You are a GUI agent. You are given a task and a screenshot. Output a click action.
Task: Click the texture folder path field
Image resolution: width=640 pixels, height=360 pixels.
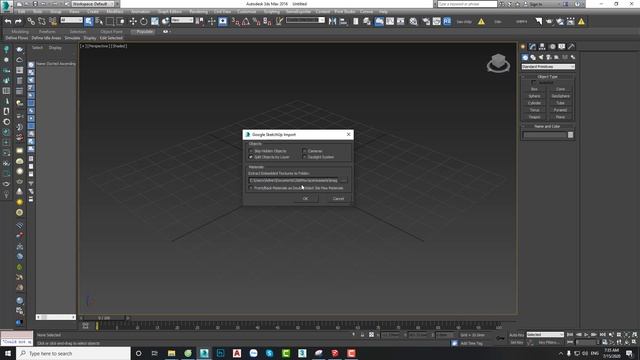(293, 180)
